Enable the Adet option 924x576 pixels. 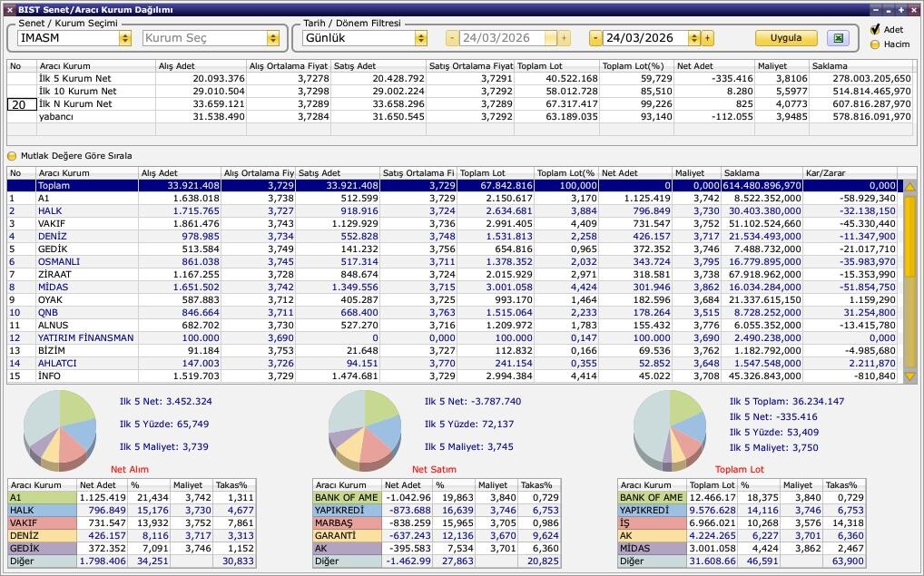(875, 30)
